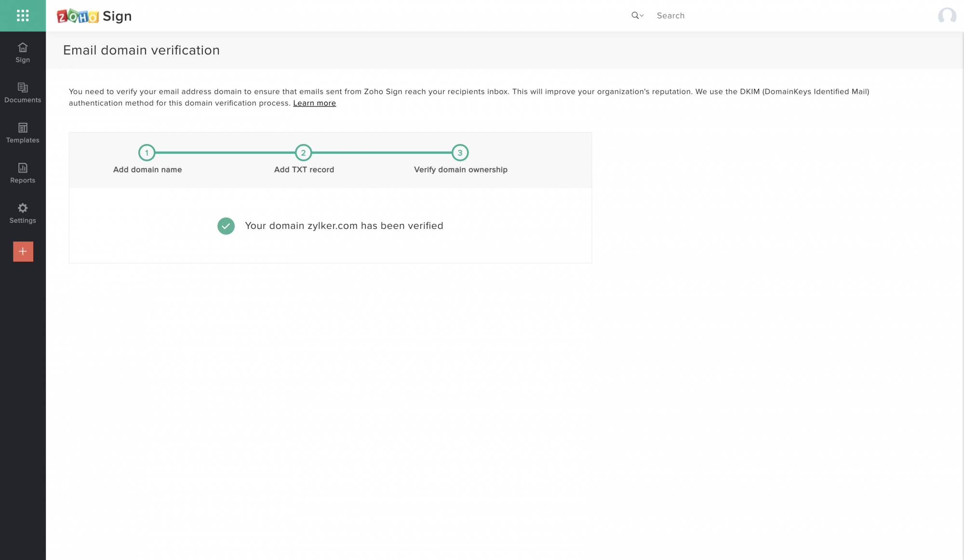Expand the search filter dropdown arrow
This screenshot has width=964, height=560.
(642, 16)
